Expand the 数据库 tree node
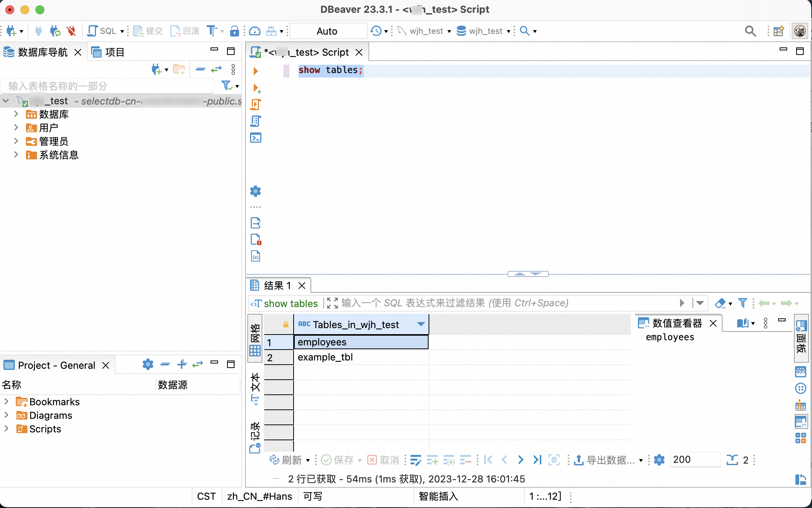 pyautogui.click(x=16, y=114)
